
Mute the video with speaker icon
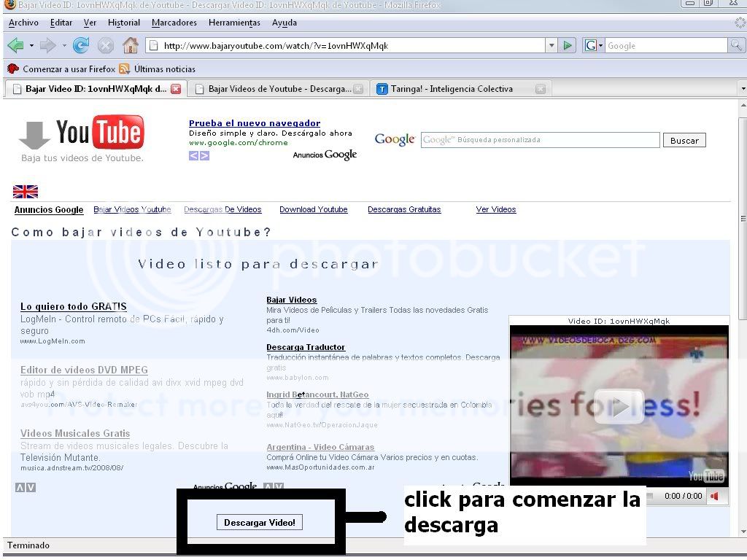714,496
